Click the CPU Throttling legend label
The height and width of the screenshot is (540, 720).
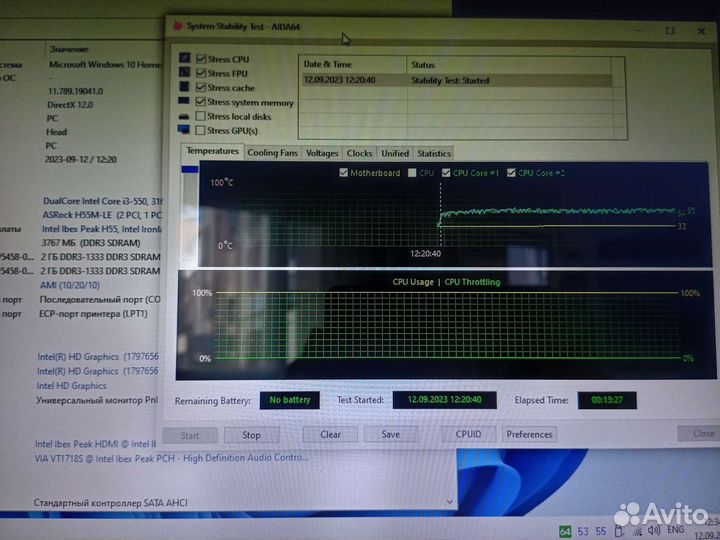pos(472,282)
